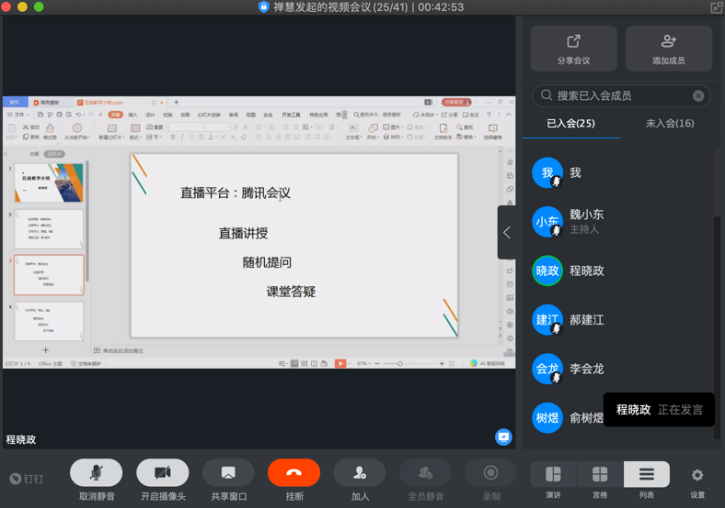725x508 pixels.
Task: Add a new document tab in WPS
Action: pos(176,102)
